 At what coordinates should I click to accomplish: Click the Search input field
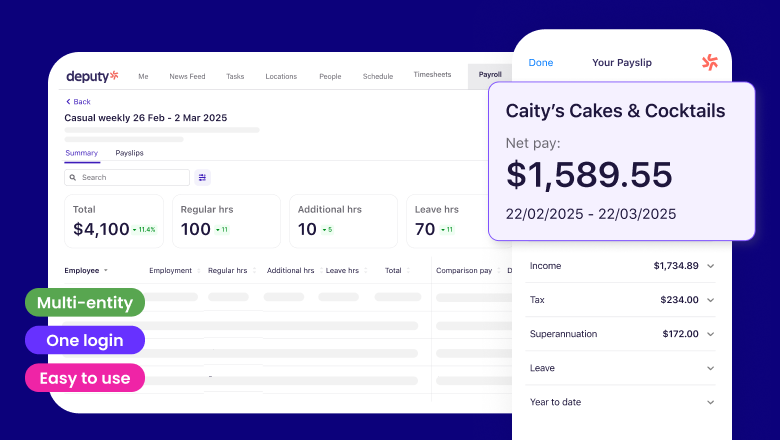(127, 177)
